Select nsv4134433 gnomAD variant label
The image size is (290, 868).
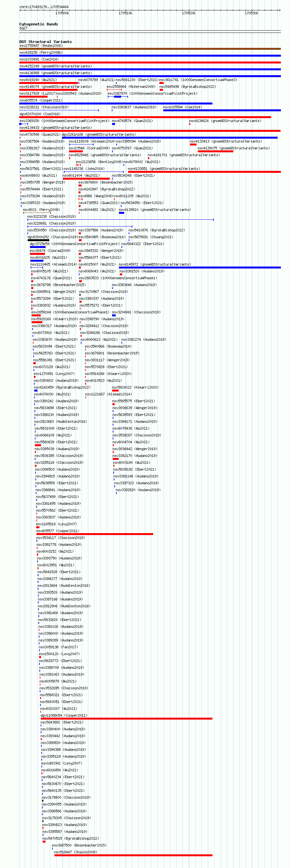coord(56,128)
